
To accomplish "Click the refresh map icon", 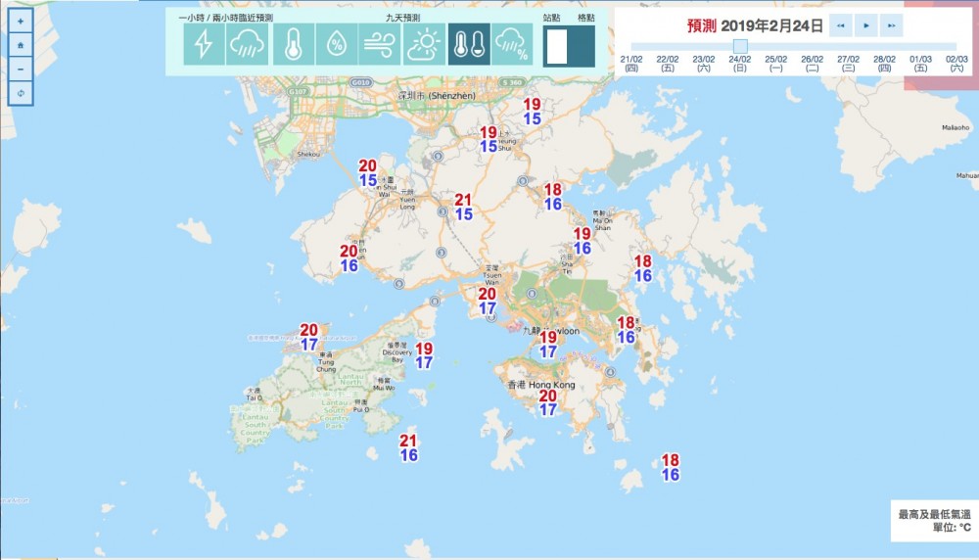I will (21, 94).
